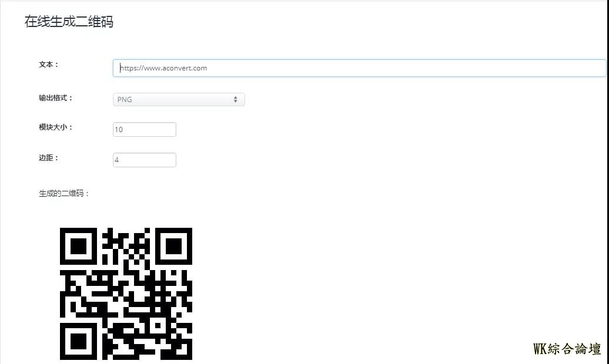This screenshot has width=609, height=364.
Task: Click the 在线生成二维码 page heading
Action: pos(69,22)
